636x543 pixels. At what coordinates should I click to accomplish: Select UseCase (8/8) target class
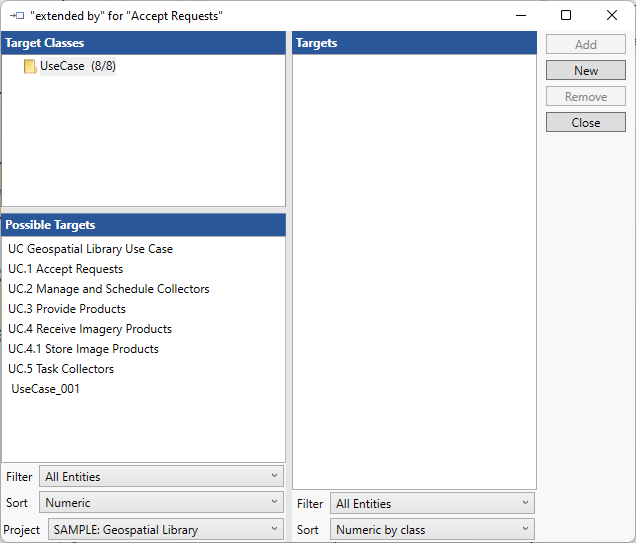click(x=78, y=66)
